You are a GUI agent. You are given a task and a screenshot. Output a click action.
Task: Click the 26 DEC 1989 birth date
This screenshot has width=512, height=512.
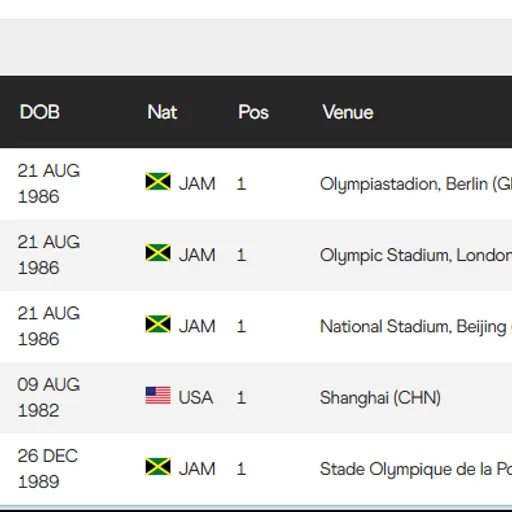click(x=48, y=469)
